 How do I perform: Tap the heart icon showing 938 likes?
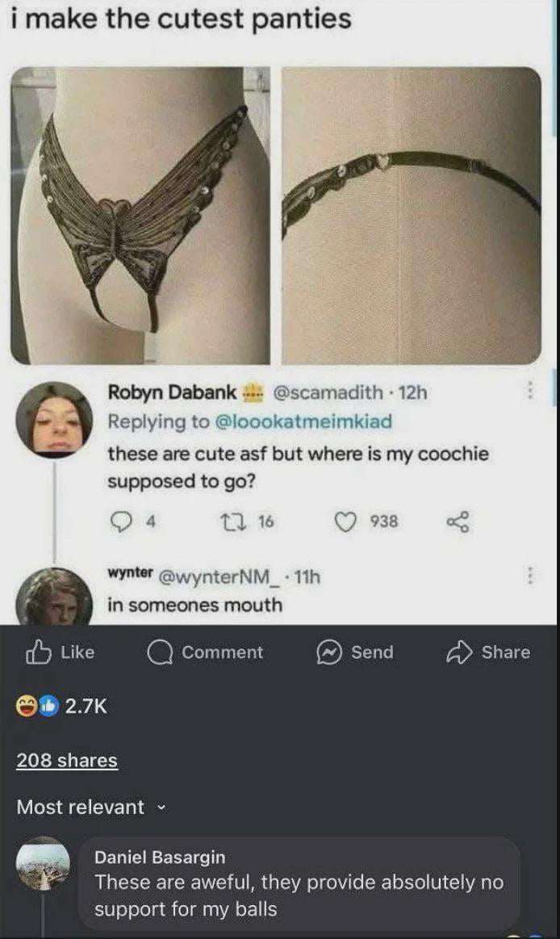[x=345, y=522]
